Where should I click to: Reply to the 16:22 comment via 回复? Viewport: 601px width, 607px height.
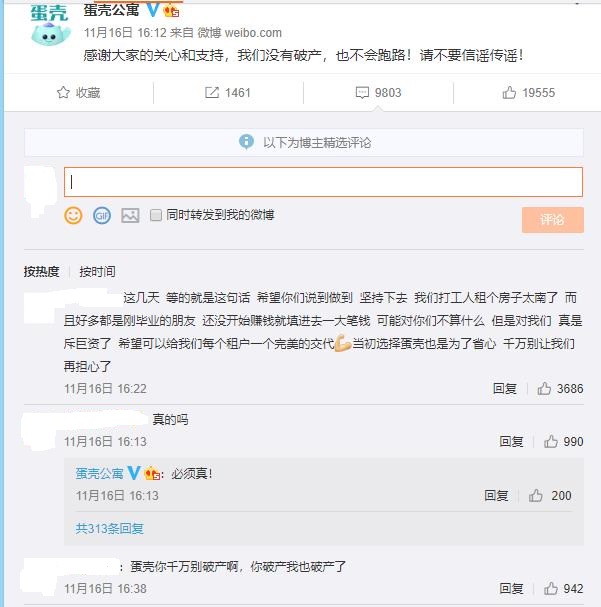[x=505, y=388]
